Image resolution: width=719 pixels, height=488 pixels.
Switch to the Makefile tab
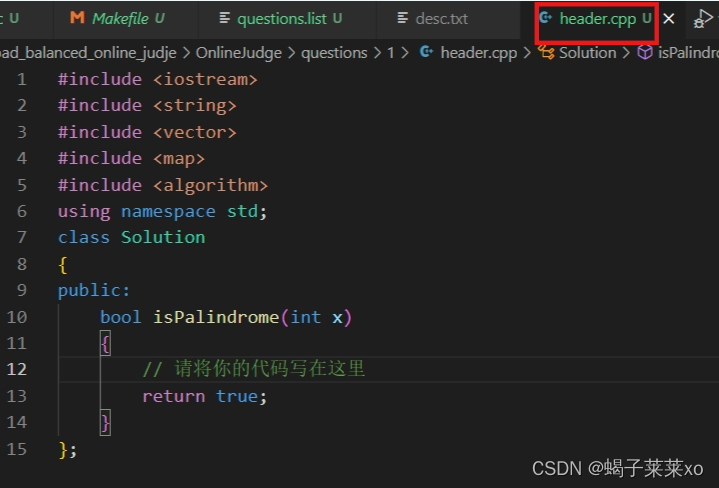click(126, 19)
